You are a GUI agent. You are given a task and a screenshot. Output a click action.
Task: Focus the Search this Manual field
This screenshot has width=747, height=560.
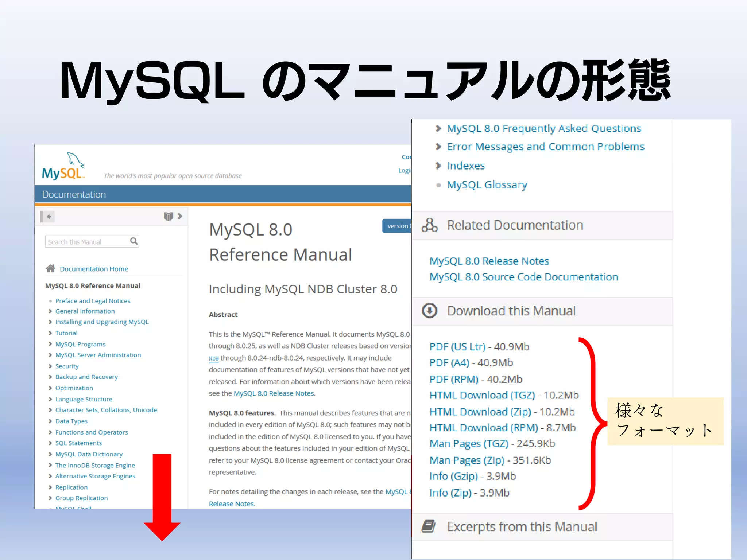point(92,242)
